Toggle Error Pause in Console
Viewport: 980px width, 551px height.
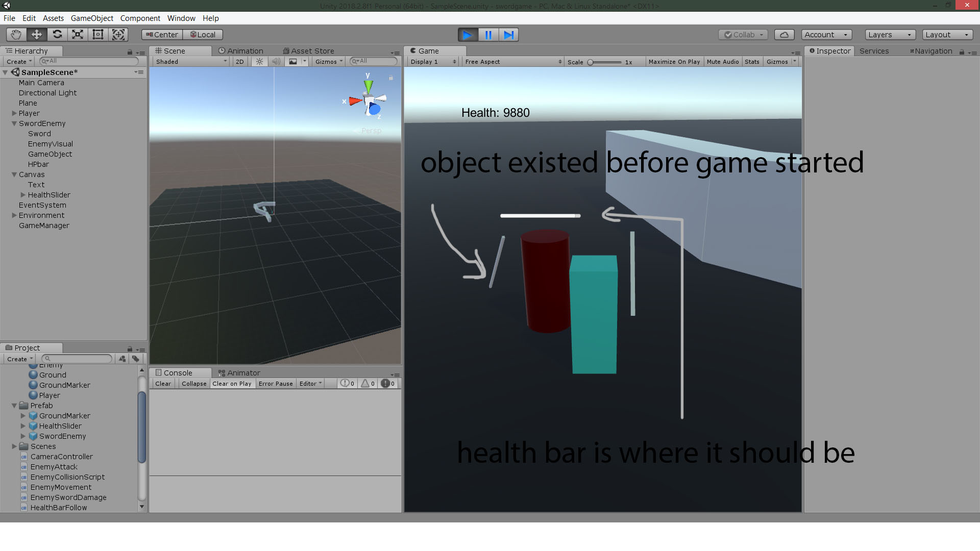(x=276, y=384)
